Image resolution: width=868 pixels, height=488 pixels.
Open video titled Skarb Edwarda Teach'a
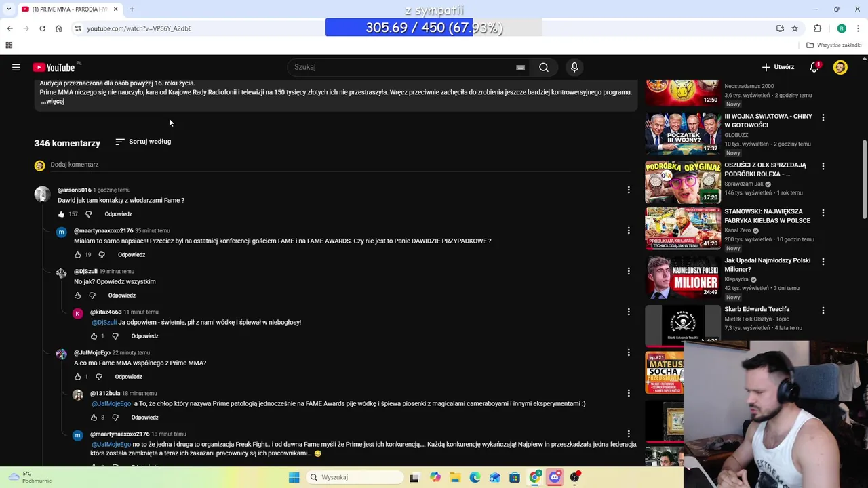point(757,309)
